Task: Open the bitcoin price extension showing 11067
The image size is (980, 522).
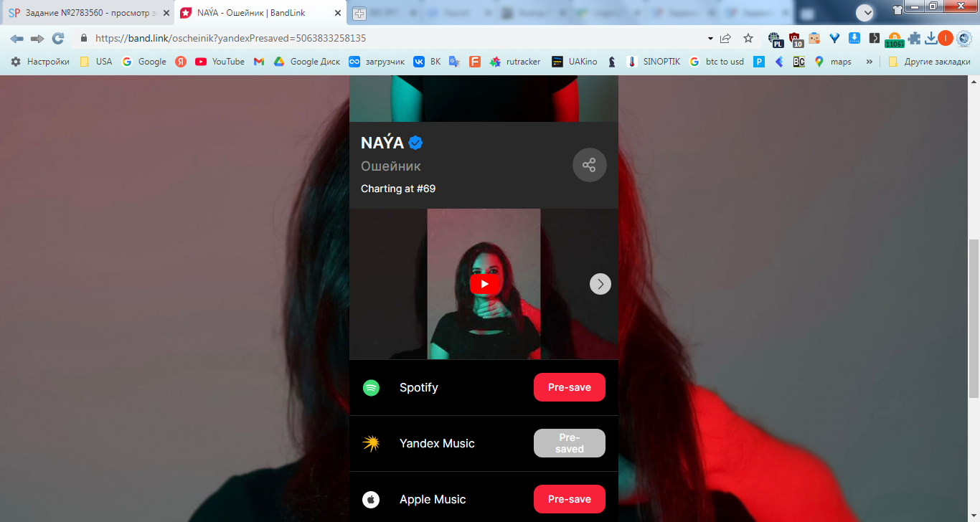Action: point(895,40)
